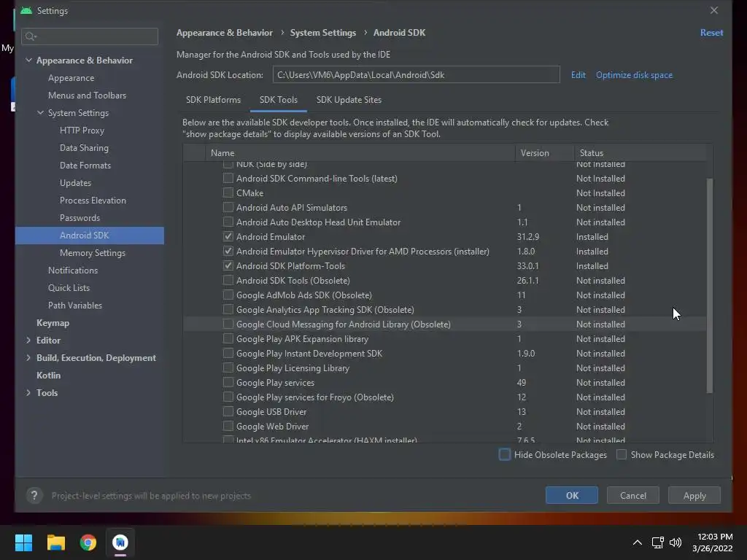Uncheck Android Emulator Hypervisor Driver for AMD

click(228, 251)
